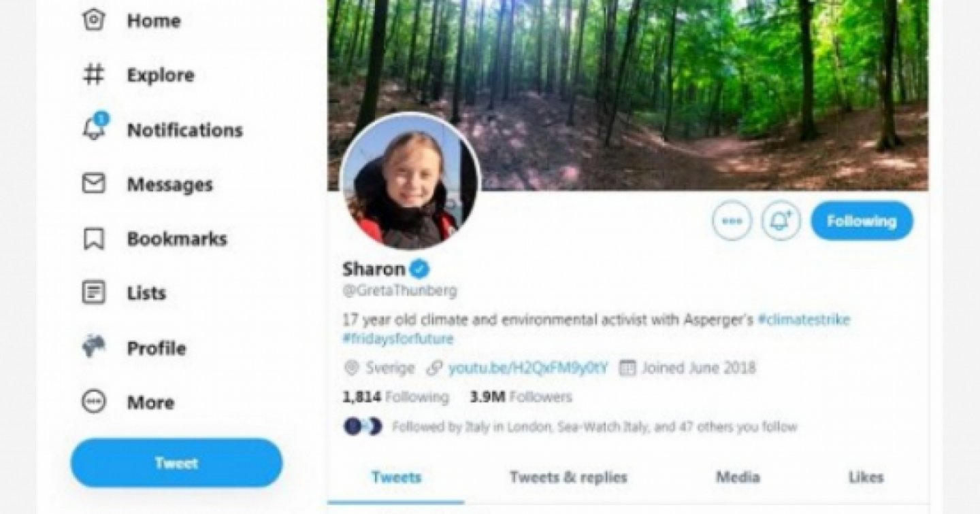The width and height of the screenshot is (980, 514).
Task: Enable account notifications with bell-plus button
Action: (781, 221)
